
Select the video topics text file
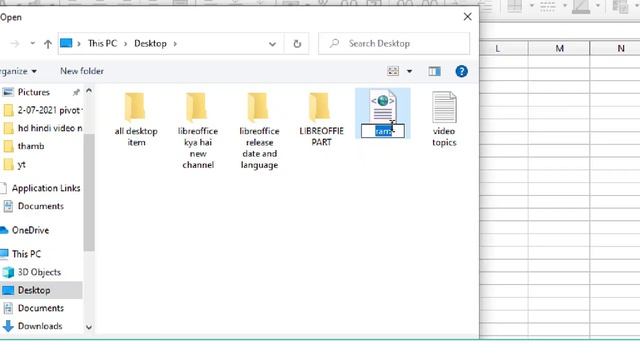click(444, 119)
